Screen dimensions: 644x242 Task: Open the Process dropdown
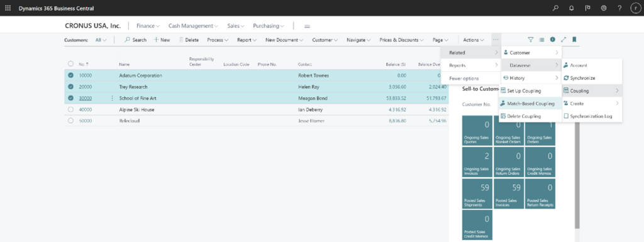click(x=218, y=40)
